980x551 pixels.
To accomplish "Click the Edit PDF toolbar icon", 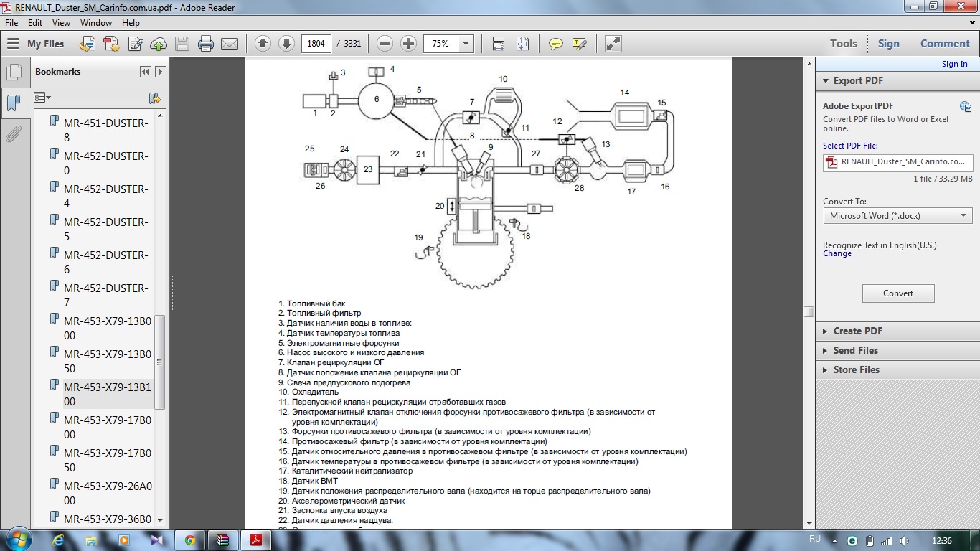I will pyautogui.click(x=134, y=44).
